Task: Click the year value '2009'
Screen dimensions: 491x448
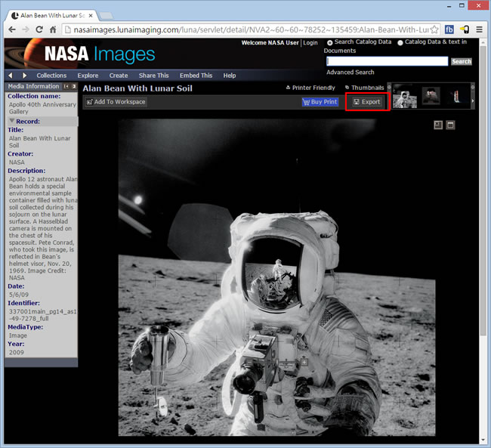Action: click(17, 352)
